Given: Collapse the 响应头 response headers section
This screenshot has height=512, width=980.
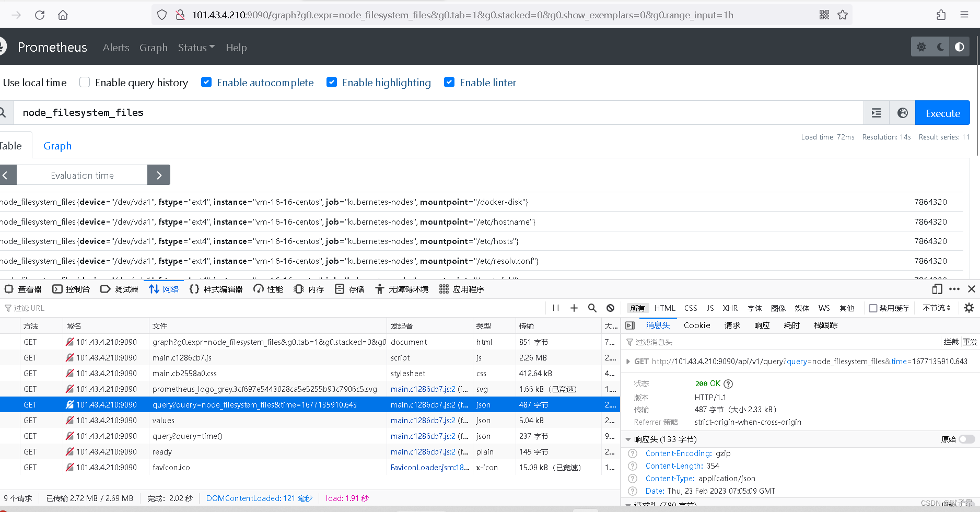Looking at the screenshot, I should pyautogui.click(x=628, y=439).
